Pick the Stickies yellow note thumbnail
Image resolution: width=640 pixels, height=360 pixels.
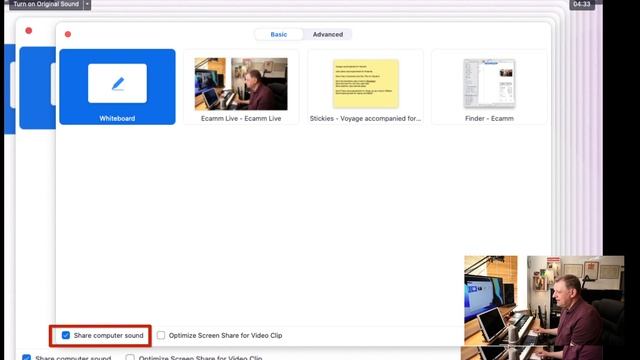pyautogui.click(x=365, y=84)
